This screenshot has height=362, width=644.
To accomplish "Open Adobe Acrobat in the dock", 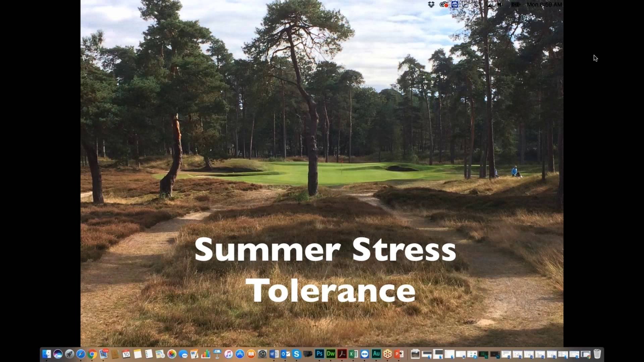I will pos(342,354).
